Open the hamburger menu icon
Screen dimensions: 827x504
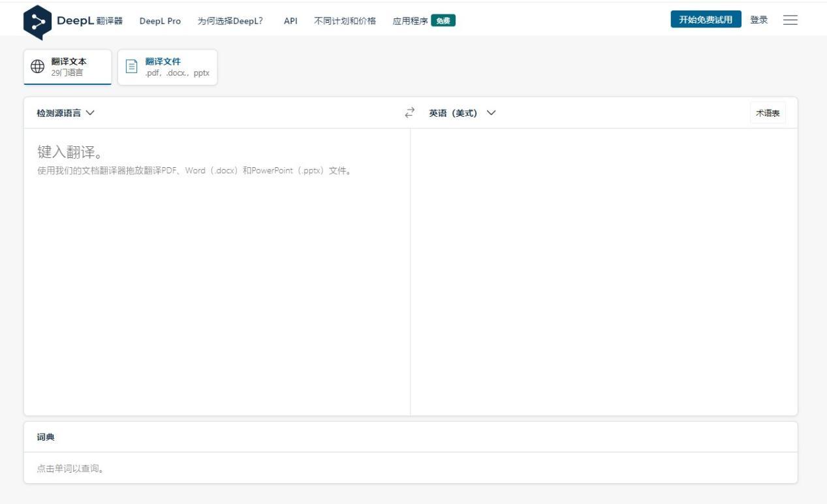(790, 20)
